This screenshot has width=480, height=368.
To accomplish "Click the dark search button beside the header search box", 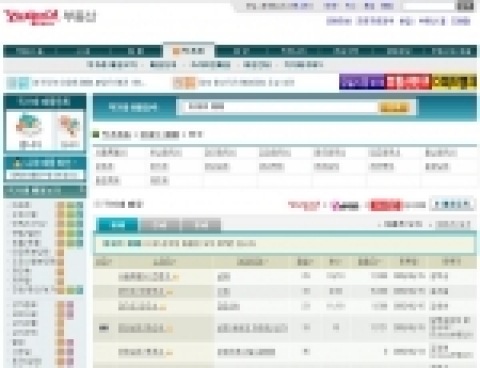I will pyautogui.click(x=466, y=6).
